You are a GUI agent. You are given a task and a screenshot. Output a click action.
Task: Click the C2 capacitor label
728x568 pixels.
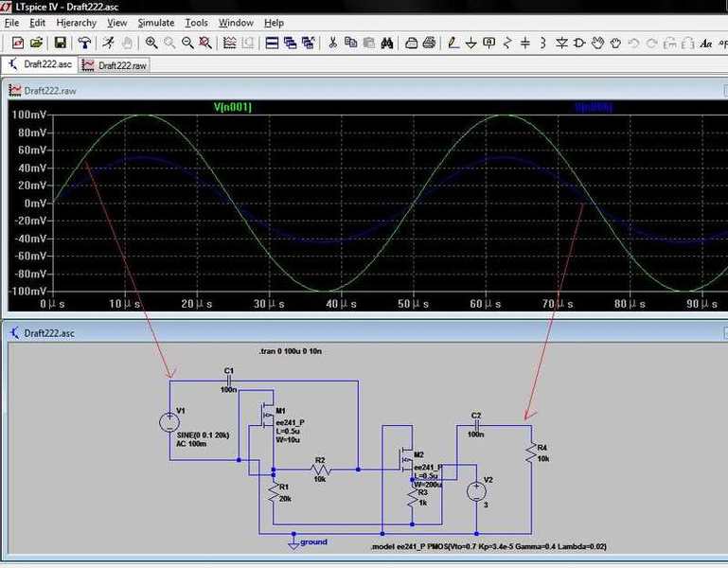coord(476,416)
